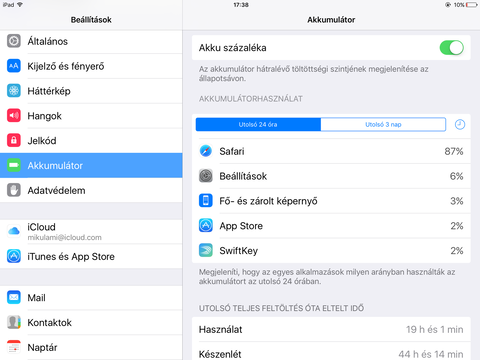Tap the SwiftKey app name label
The height and width of the screenshot is (360, 480).
[239, 251]
